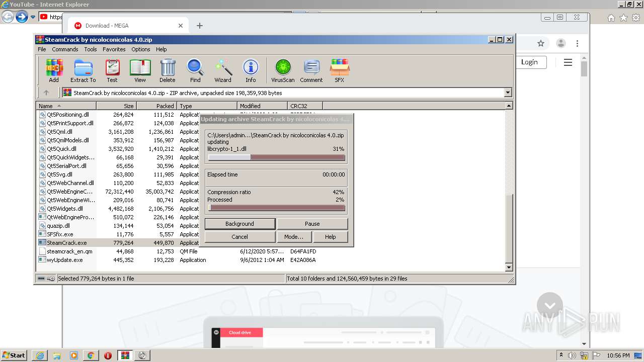Open Chrome from taskbar
The image size is (644, 362).
coord(91,355)
